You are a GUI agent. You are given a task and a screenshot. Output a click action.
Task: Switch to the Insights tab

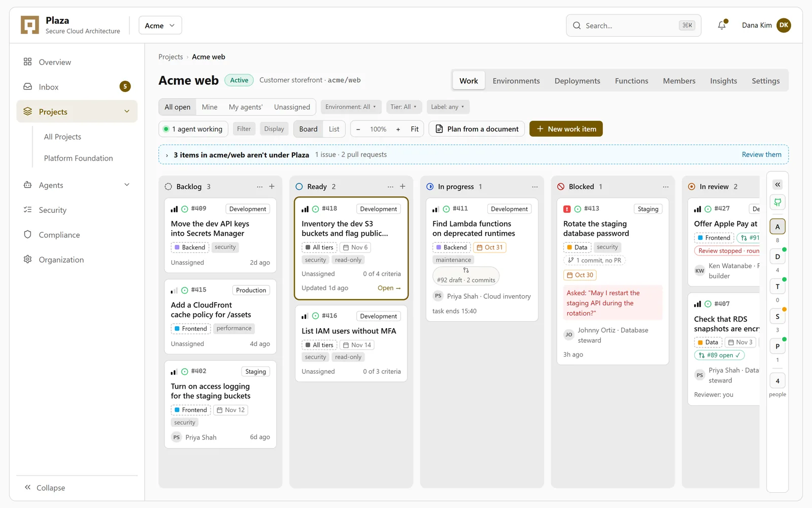(723, 81)
